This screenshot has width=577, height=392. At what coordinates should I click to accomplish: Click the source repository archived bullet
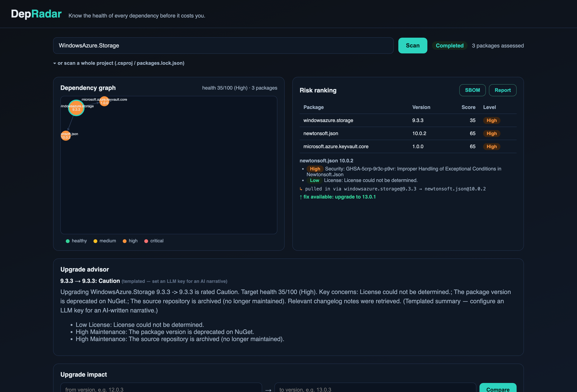pos(180,339)
